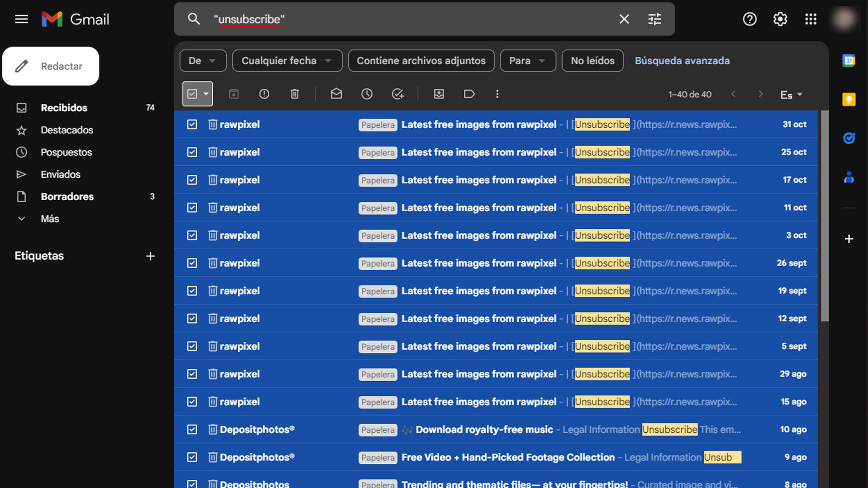Open Google Calendar side panel

pos(849,61)
